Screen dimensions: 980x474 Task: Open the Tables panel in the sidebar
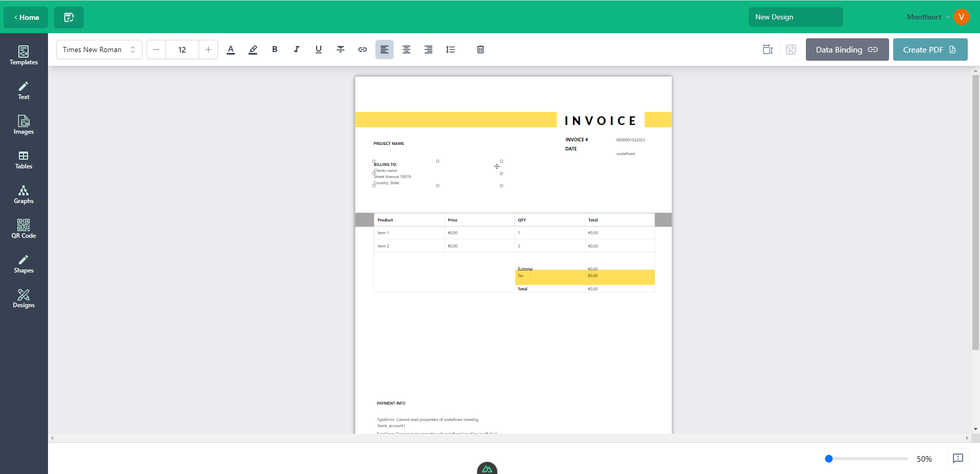23,160
